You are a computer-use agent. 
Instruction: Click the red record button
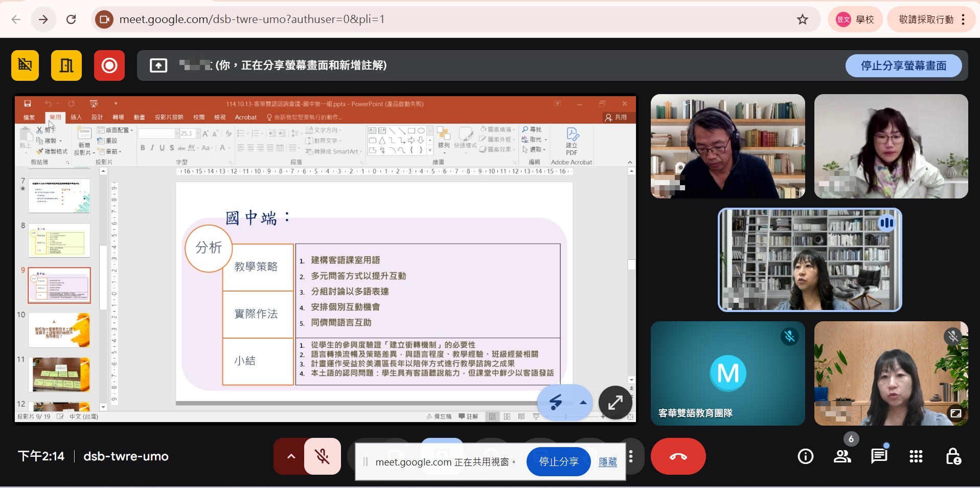point(109,65)
